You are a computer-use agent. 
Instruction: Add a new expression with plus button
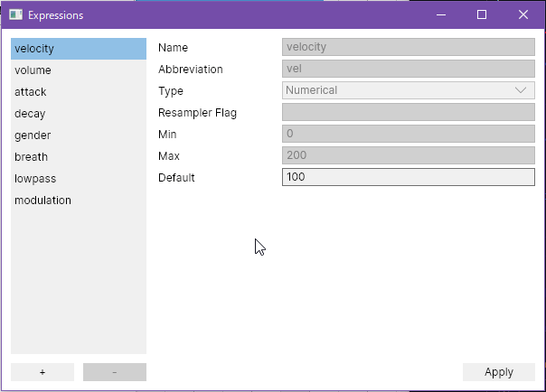tap(42, 372)
